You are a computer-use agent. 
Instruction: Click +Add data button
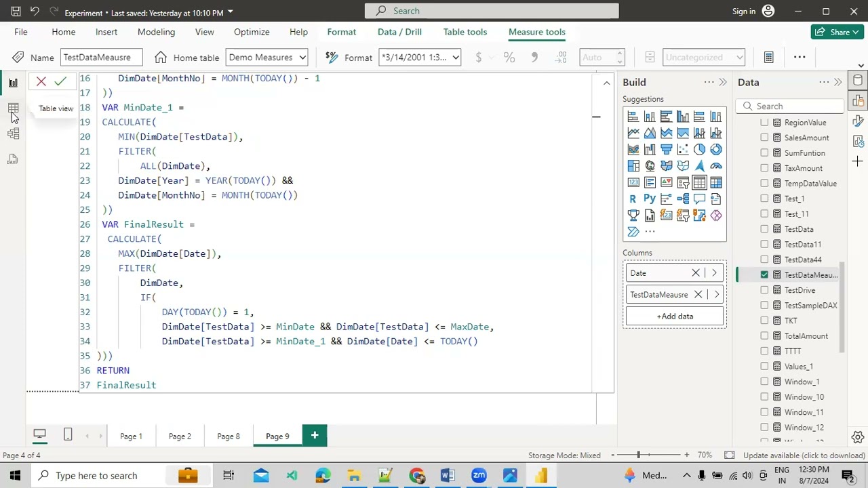point(675,317)
